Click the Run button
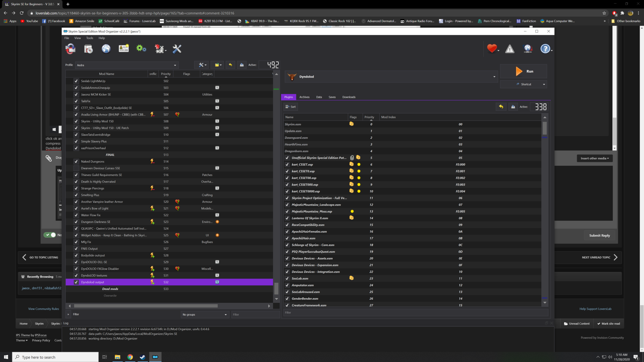Image resolution: width=644 pixels, height=362 pixels. [524, 71]
